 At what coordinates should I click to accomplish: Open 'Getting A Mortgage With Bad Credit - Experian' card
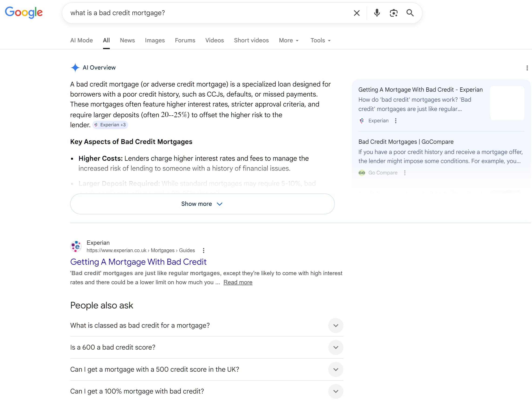[420, 90]
